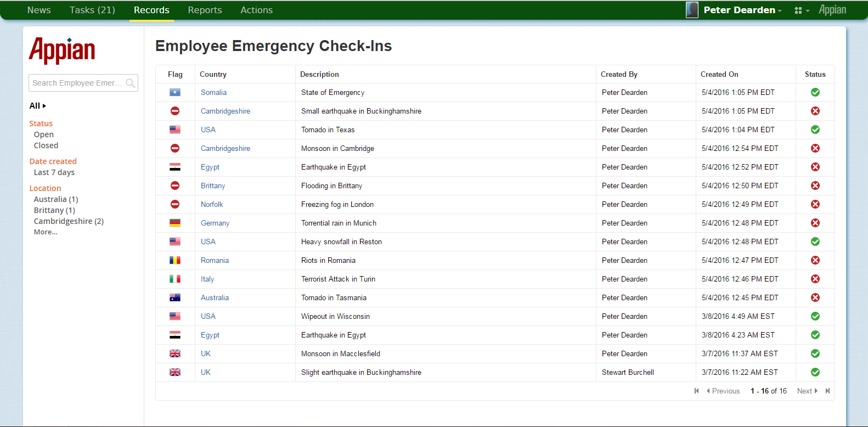Click green check status for Somalia row
This screenshot has width=868, height=427.
click(x=815, y=92)
